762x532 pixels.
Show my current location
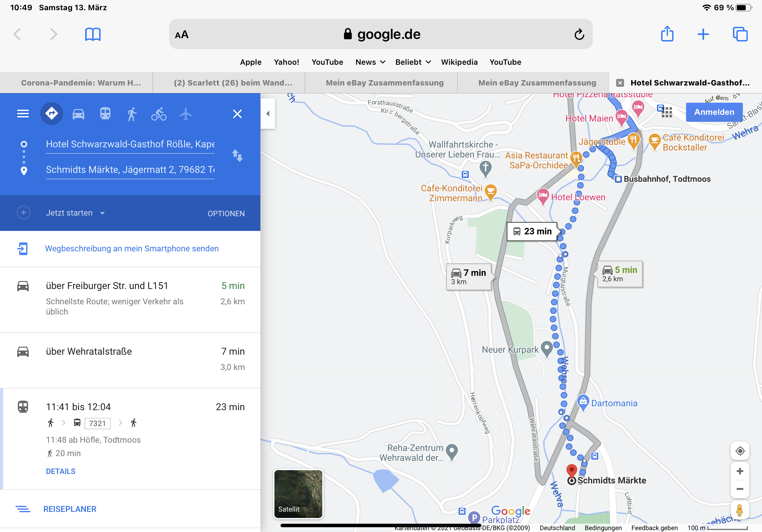tap(740, 451)
